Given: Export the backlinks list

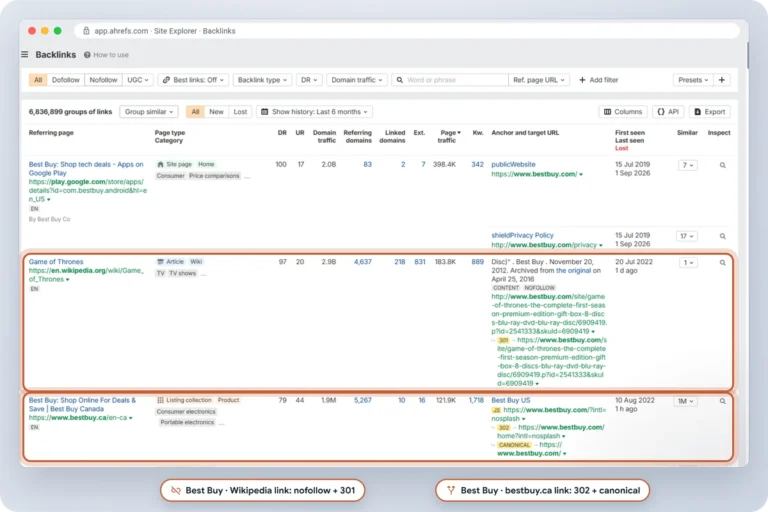Looking at the screenshot, I should click(x=710, y=112).
